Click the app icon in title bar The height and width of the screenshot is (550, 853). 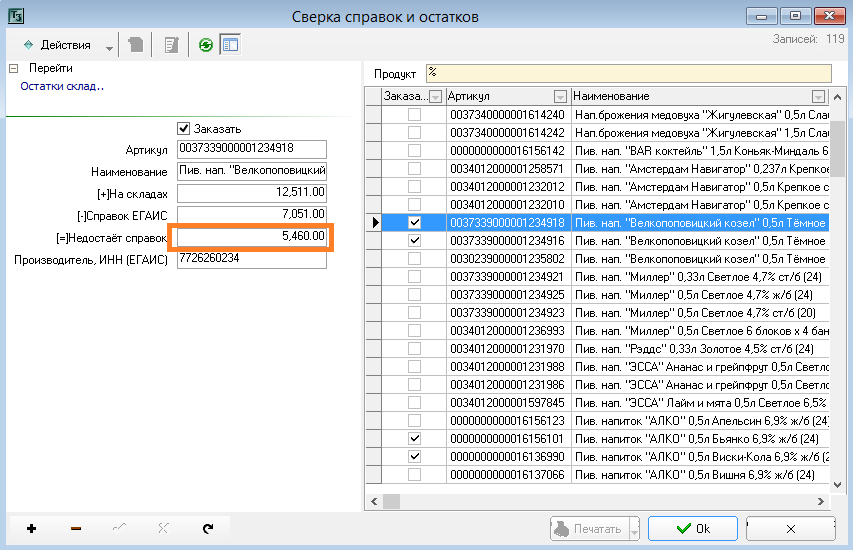(16, 16)
